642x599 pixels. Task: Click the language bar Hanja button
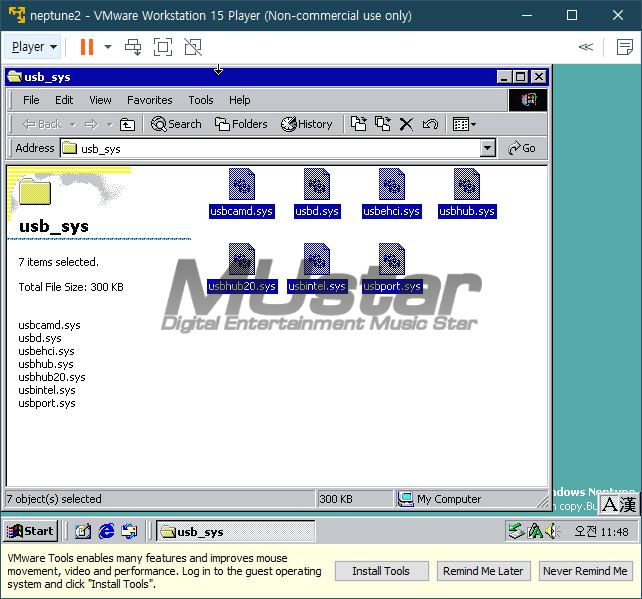pos(628,504)
